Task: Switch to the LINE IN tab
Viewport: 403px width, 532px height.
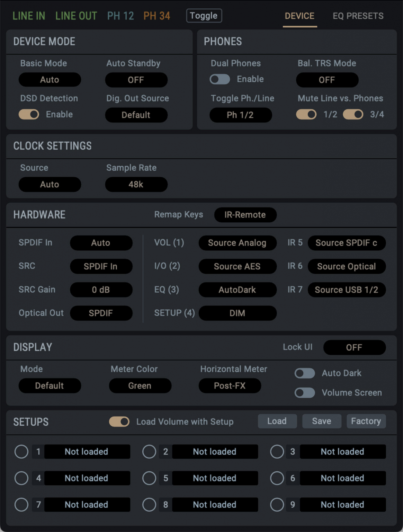Action: [x=29, y=16]
